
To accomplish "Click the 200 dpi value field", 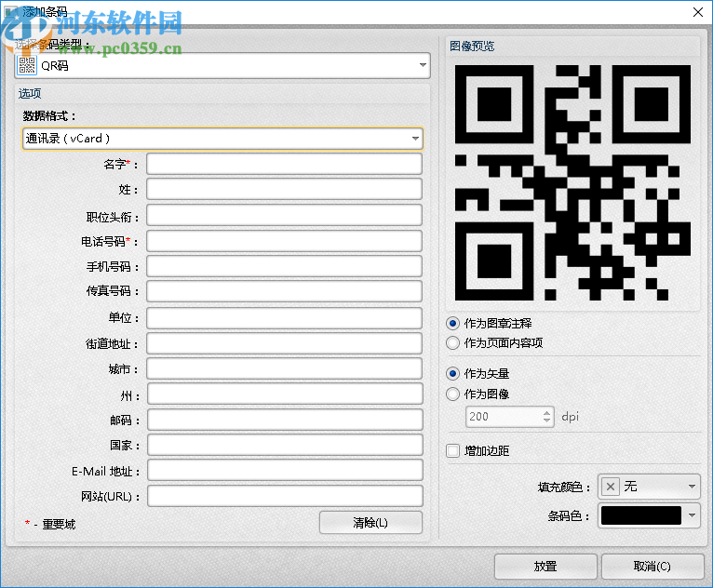I will (504, 417).
